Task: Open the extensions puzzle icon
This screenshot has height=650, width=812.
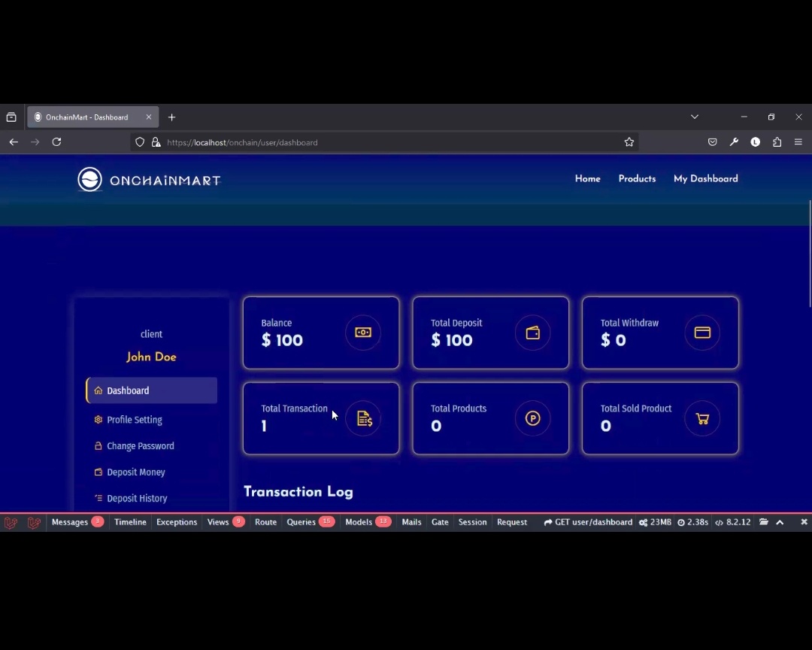Action: (x=777, y=142)
